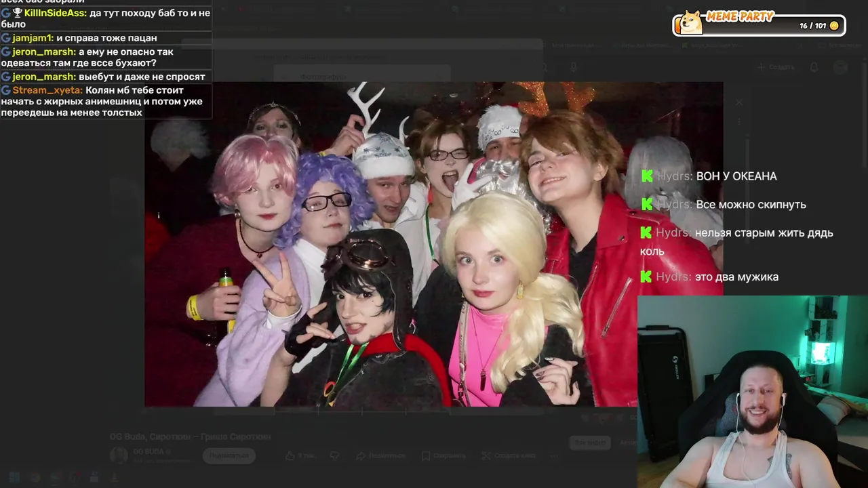Open the YouTube account avatar
This screenshot has width=868, height=488.
[x=841, y=67]
